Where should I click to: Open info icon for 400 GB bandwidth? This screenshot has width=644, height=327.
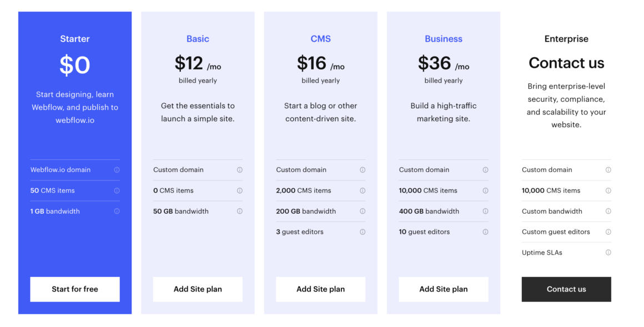coord(485,211)
